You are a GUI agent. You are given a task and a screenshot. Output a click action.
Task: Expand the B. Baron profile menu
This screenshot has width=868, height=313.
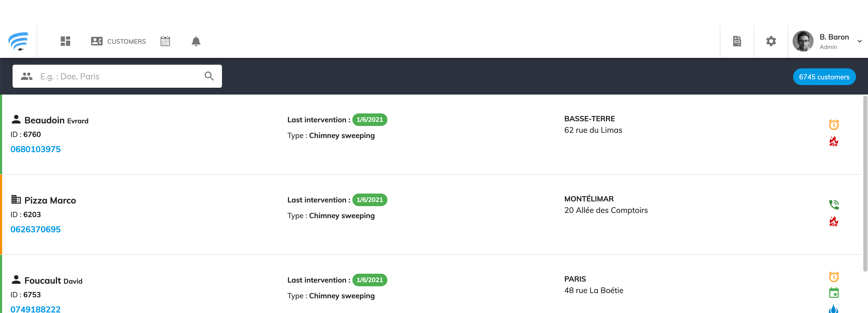(860, 41)
